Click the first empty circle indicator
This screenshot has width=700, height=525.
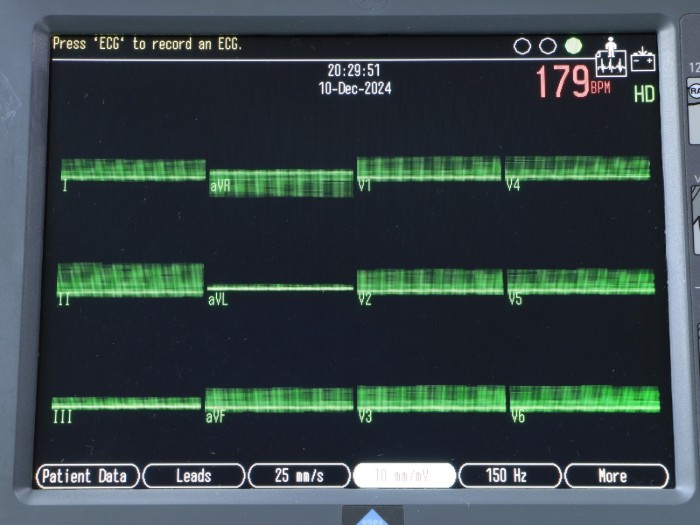tap(522, 46)
